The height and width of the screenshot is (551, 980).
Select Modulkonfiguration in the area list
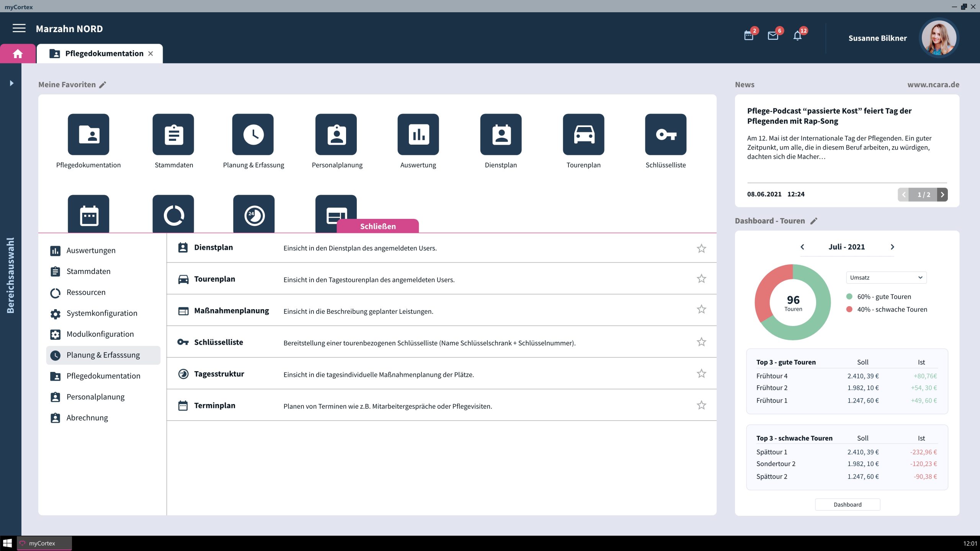(103, 334)
